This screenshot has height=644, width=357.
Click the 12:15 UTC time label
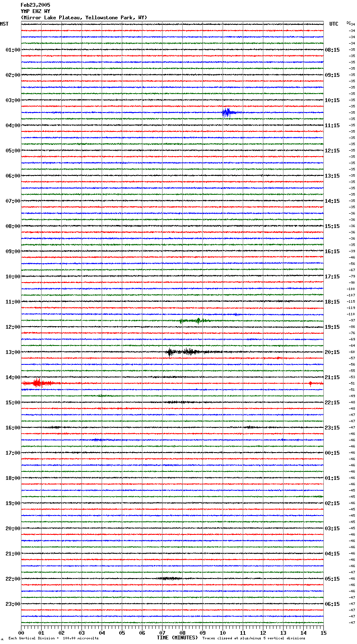(332, 151)
